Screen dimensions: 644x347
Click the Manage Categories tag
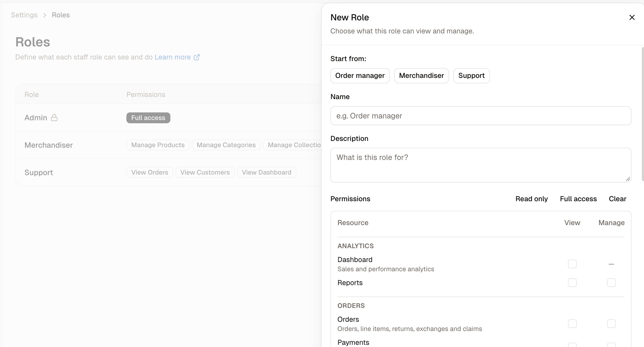pos(226,145)
